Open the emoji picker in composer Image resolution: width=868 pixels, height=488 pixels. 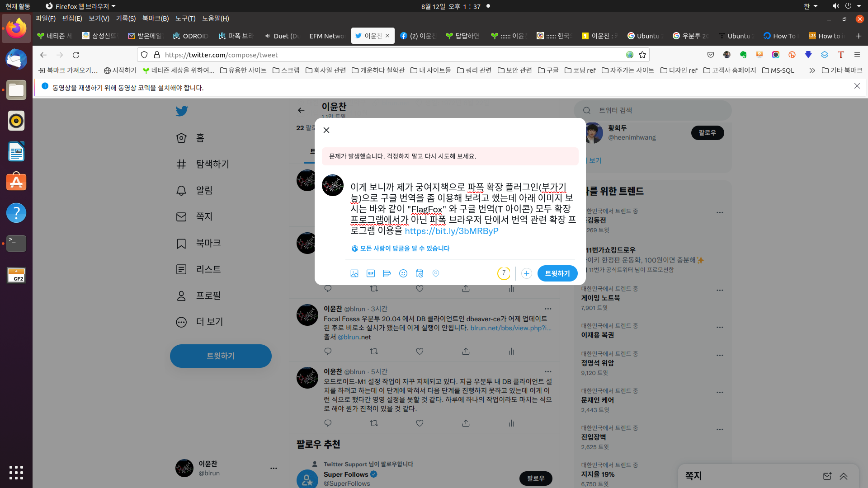click(x=403, y=273)
